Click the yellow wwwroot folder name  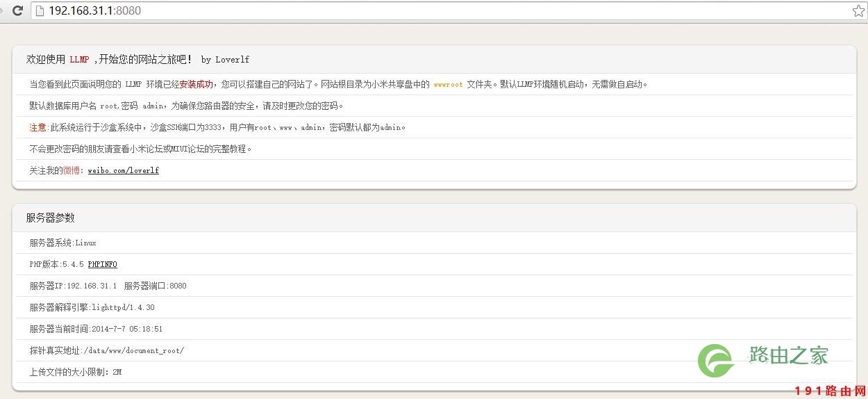click(x=448, y=84)
